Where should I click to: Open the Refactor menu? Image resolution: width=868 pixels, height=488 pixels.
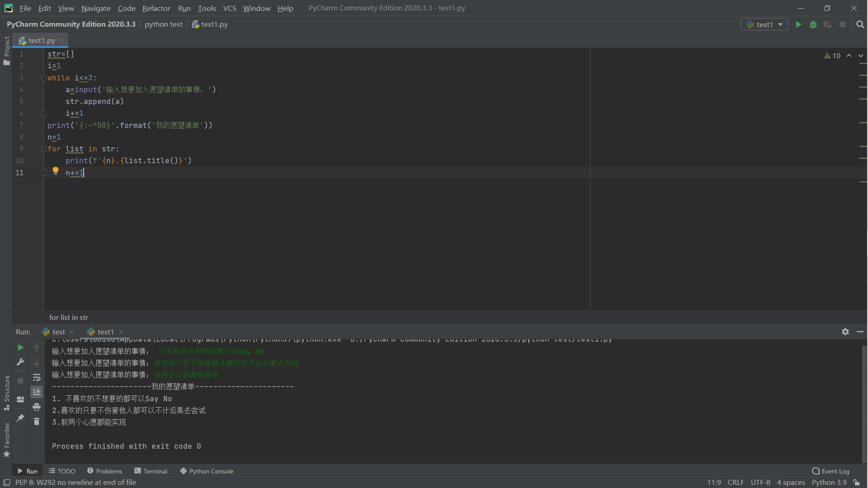[x=156, y=8]
